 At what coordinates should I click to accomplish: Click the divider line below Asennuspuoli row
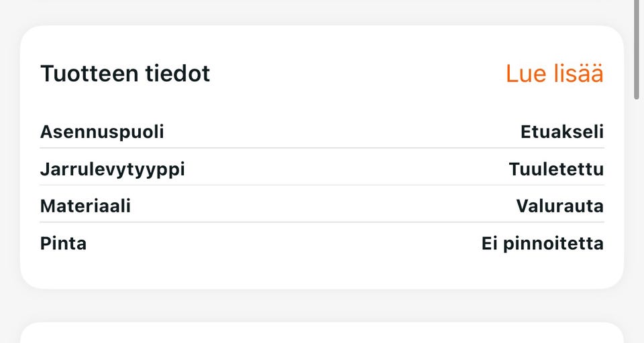click(322, 148)
